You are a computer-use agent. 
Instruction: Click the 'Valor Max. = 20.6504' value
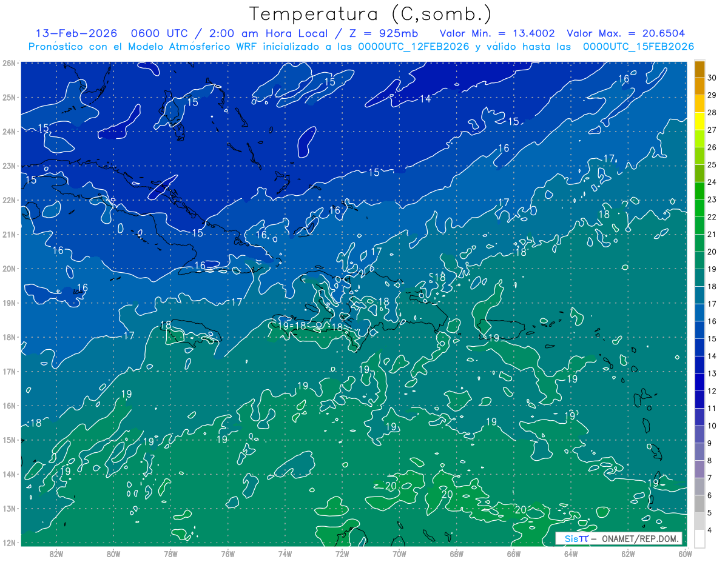[626, 33]
